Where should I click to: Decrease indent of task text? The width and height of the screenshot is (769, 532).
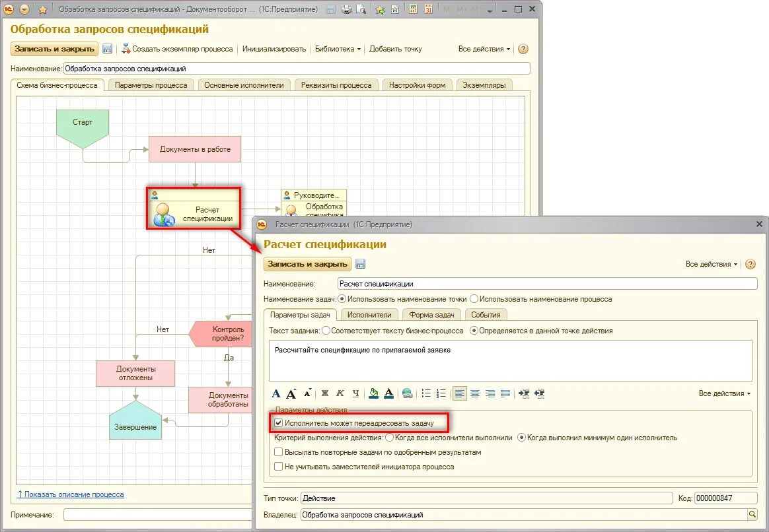coord(540,393)
